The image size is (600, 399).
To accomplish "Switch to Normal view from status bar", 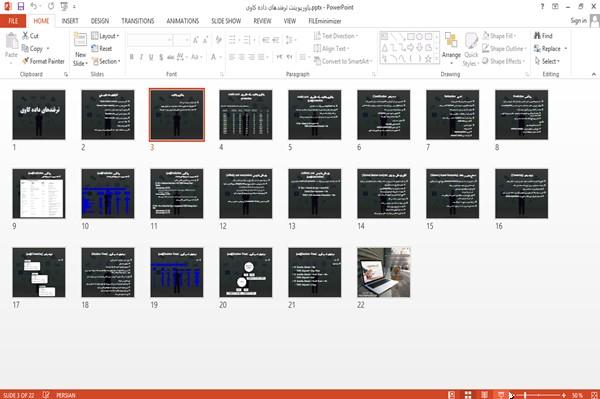I will coord(452,395).
